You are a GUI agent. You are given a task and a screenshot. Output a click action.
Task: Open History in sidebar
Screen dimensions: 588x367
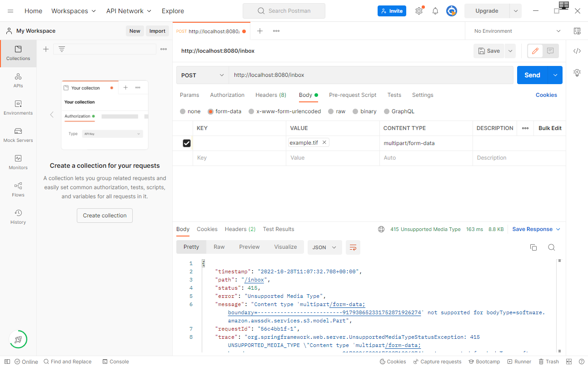18,217
